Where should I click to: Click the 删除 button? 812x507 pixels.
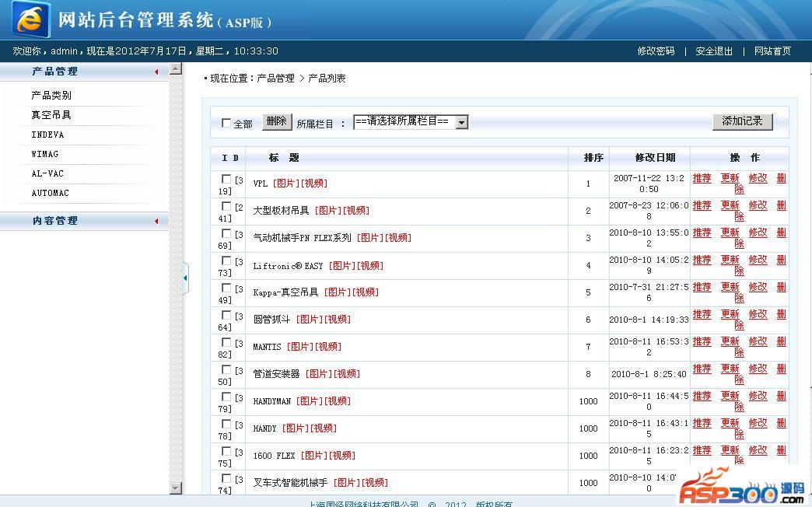pyautogui.click(x=277, y=122)
